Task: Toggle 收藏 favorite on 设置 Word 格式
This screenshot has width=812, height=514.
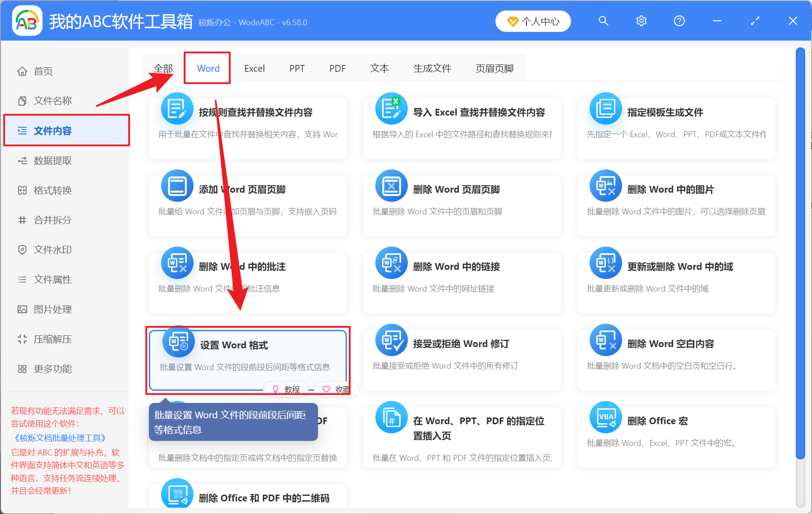Action: [x=336, y=389]
